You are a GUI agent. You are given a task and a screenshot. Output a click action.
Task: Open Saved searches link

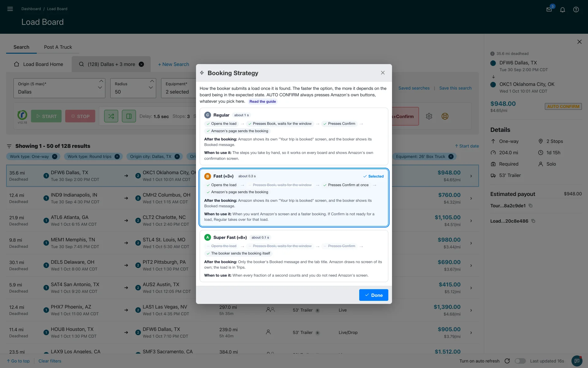tap(414, 88)
